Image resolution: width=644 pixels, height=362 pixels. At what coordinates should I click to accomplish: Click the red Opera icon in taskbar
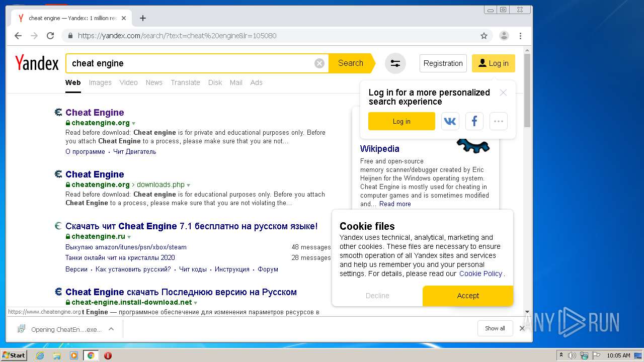[x=108, y=355]
